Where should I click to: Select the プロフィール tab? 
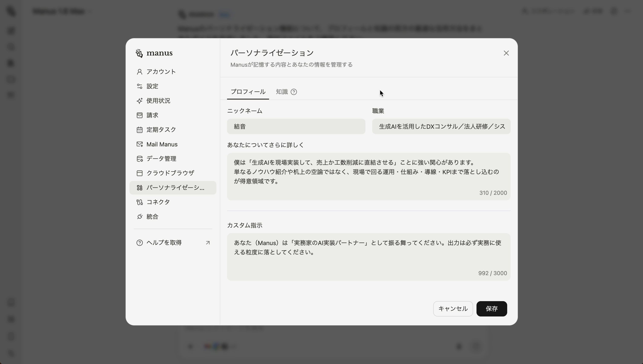click(x=248, y=92)
